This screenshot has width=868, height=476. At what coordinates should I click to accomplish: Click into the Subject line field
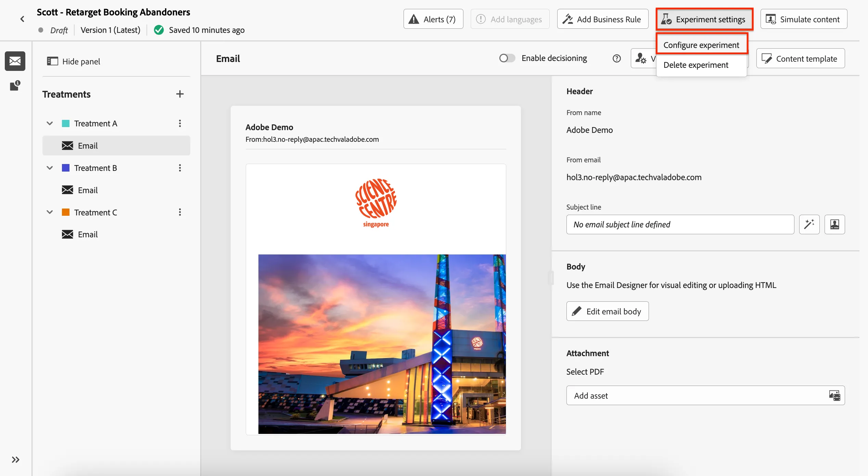[680, 224]
